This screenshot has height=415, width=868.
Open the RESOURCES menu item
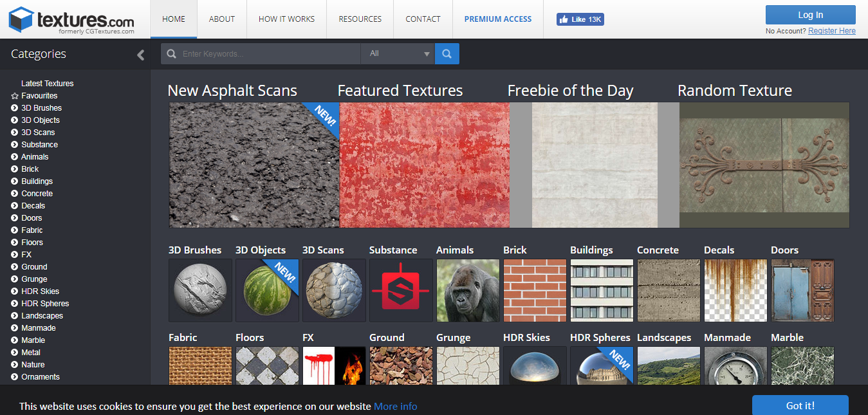click(x=360, y=19)
